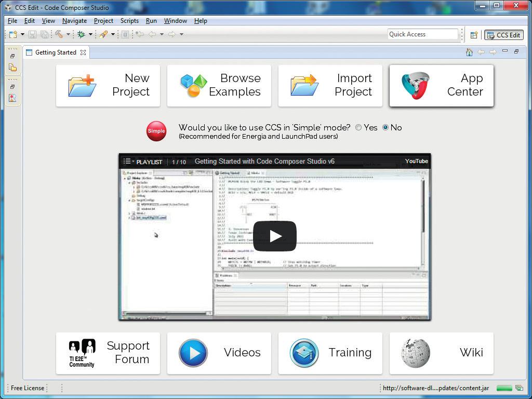Click the Flash tool icon
The width and height of the screenshot is (532, 399).
[103, 34]
